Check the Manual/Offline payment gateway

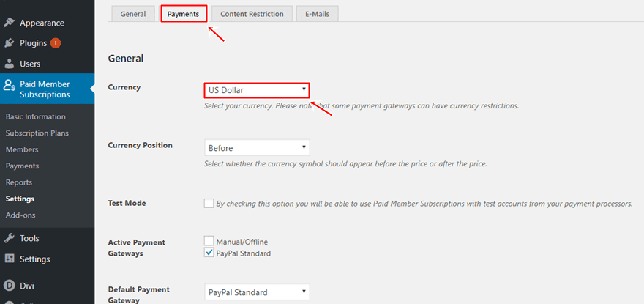tap(209, 241)
